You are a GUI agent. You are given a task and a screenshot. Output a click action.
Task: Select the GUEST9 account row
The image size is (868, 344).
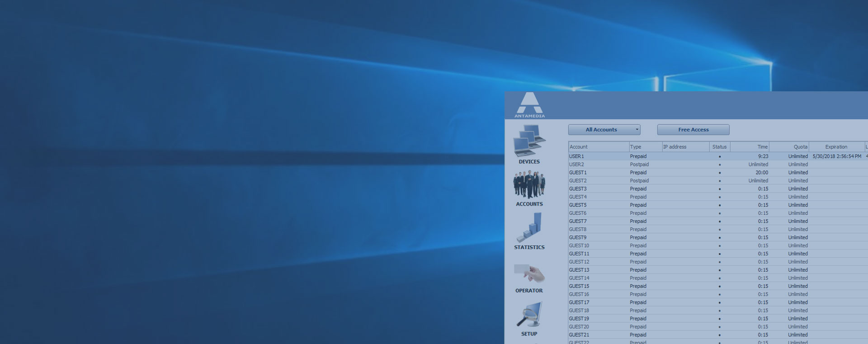click(x=718, y=238)
